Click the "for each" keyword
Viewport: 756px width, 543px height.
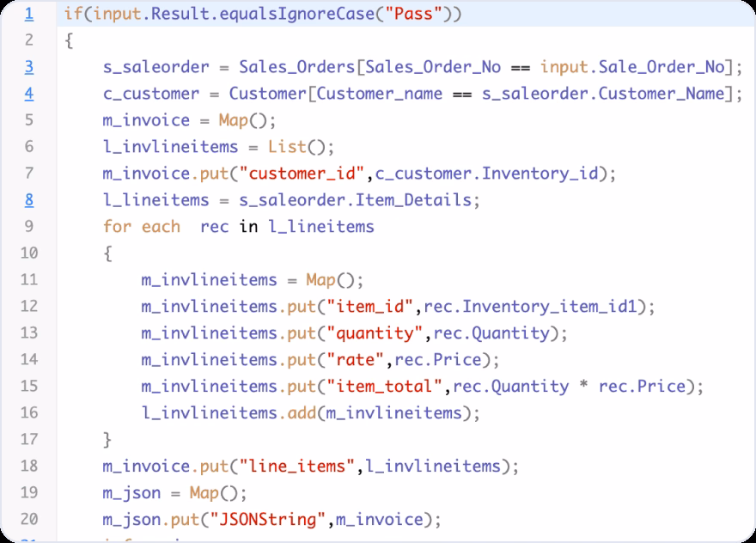tap(141, 227)
